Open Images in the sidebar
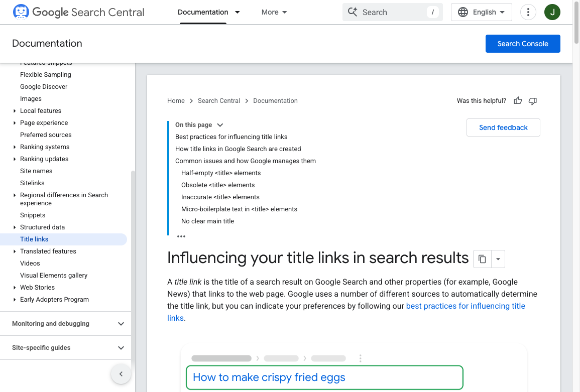Viewport: 580px width, 392px height. click(x=31, y=99)
